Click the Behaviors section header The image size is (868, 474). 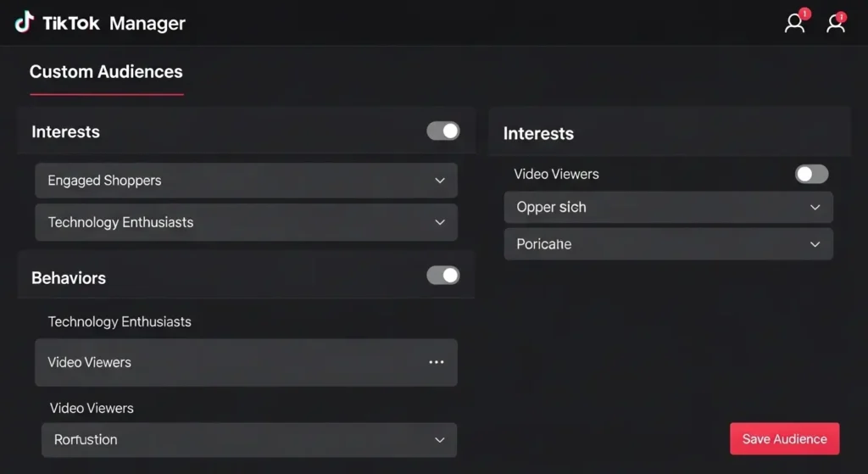(x=69, y=278)
